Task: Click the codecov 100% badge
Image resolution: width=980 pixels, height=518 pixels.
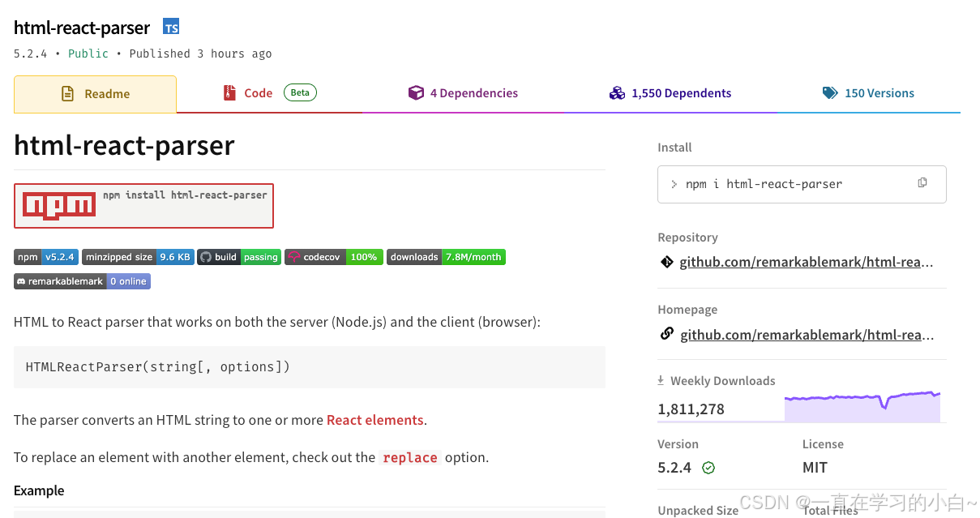Action: [334, 257]
